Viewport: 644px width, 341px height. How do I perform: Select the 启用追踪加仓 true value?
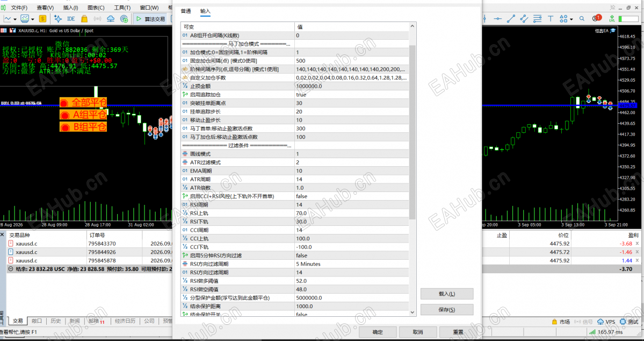[x=352, y=95]
